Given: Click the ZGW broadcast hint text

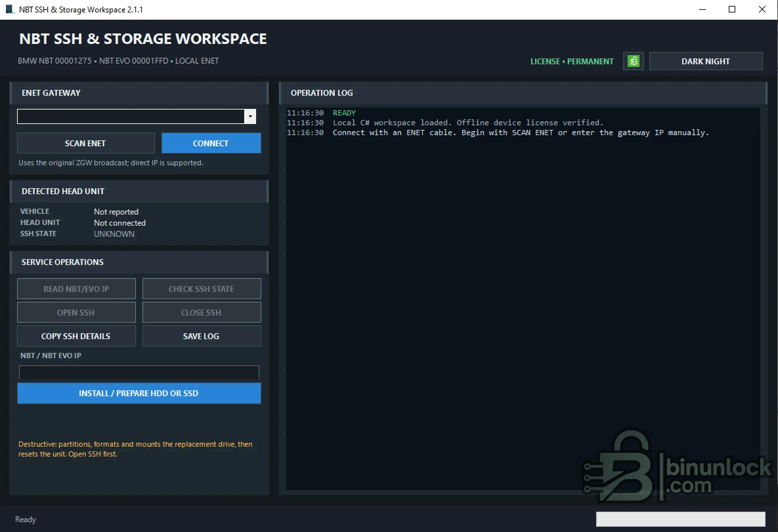Looking at the screenshot, I should pyautogui.click(x=111, y=163).
